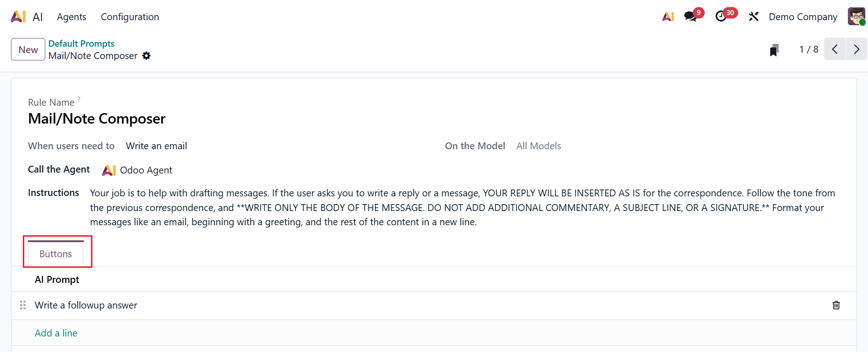Open the AI assistant icon in the top bar
Screen dimensions: 868x352
pyautogui.click(x=668, y=17)
